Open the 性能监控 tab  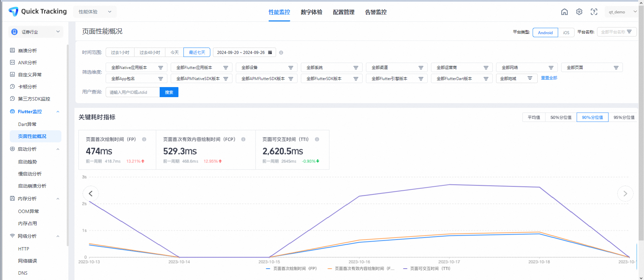point(279,12)
